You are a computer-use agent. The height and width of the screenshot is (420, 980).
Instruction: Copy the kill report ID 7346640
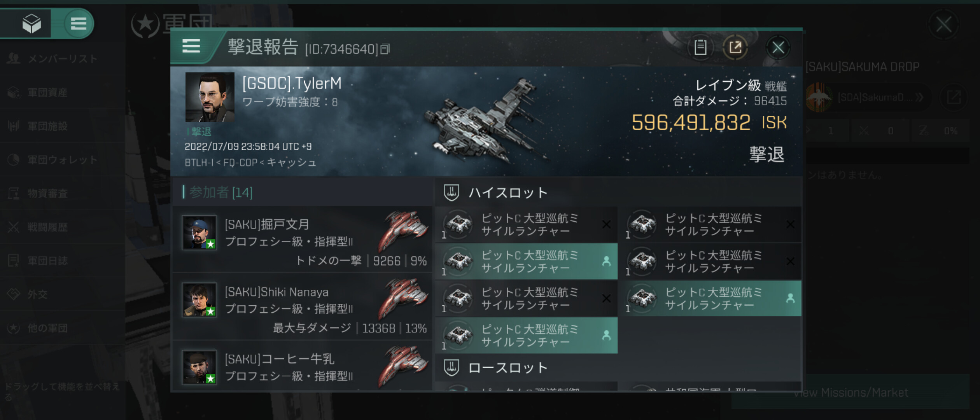[385, 49]
